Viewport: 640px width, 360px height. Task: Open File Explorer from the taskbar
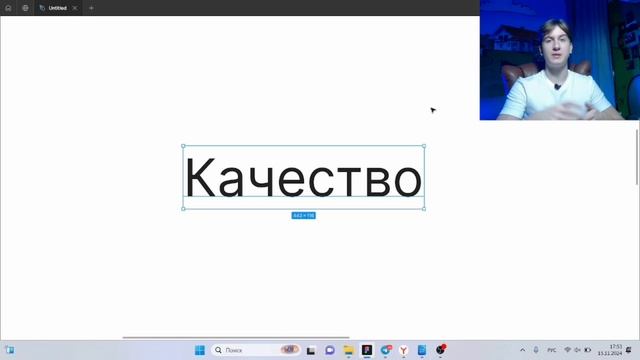click(x=349, y=350)
